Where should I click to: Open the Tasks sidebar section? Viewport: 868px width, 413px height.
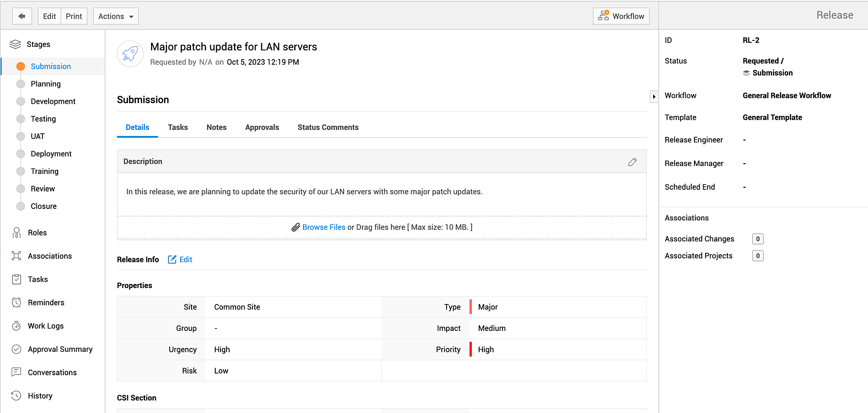pos(38,279)
